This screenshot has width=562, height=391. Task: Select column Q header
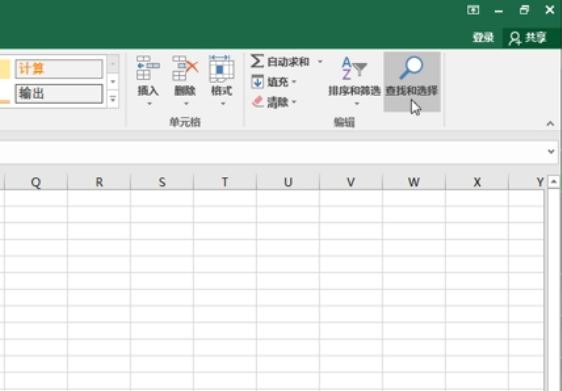pos(36,182)
